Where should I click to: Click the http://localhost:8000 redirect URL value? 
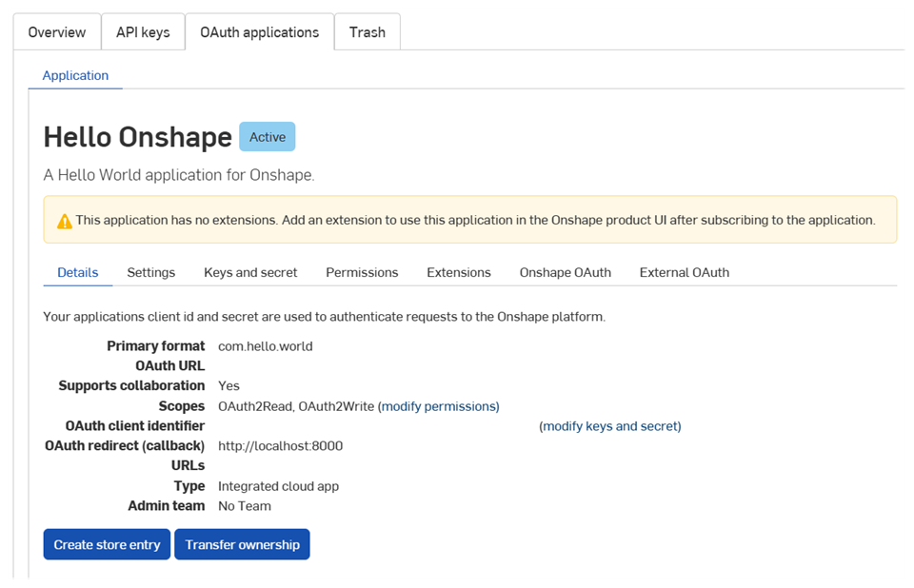click(x=280, y=446)
